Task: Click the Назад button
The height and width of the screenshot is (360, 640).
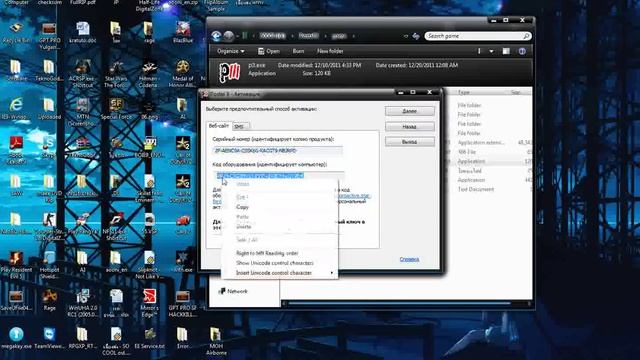Action: tap(409, 127)
